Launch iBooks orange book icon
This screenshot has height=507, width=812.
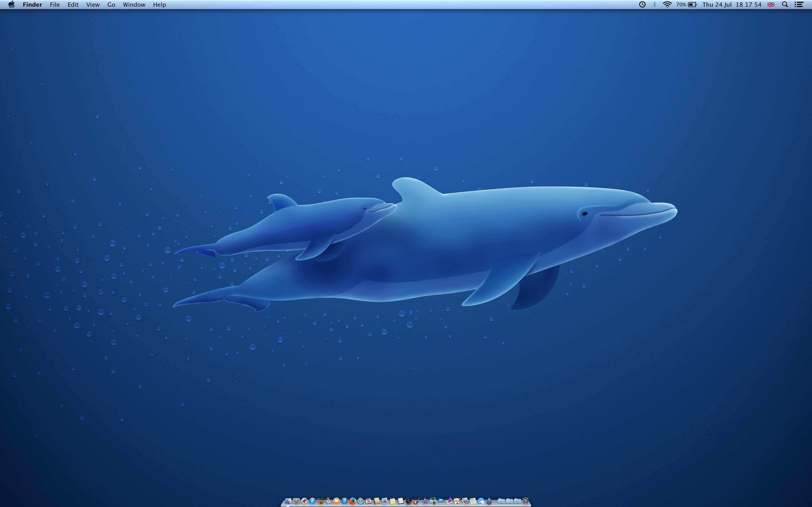click(337, 501)
